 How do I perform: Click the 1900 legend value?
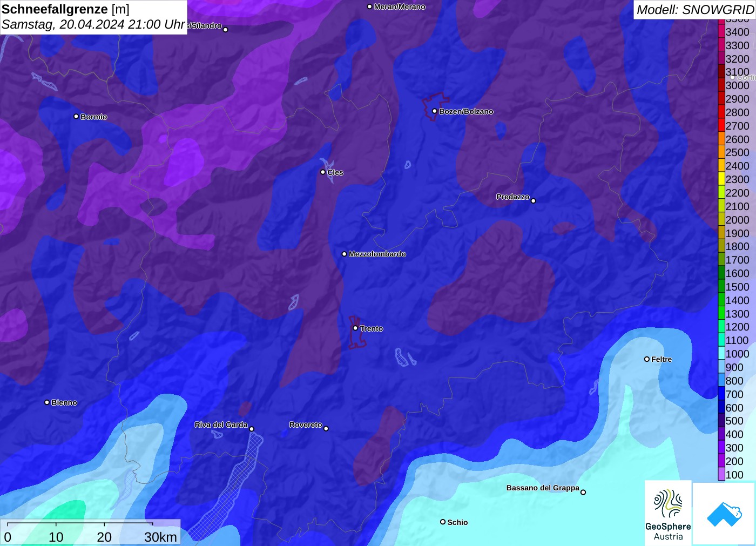click(x=737, y=233)
